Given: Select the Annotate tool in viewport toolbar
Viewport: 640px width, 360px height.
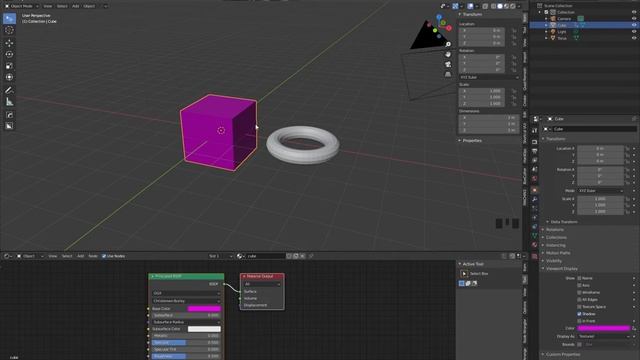Looking at the screenshot, I should click(9, 90).
